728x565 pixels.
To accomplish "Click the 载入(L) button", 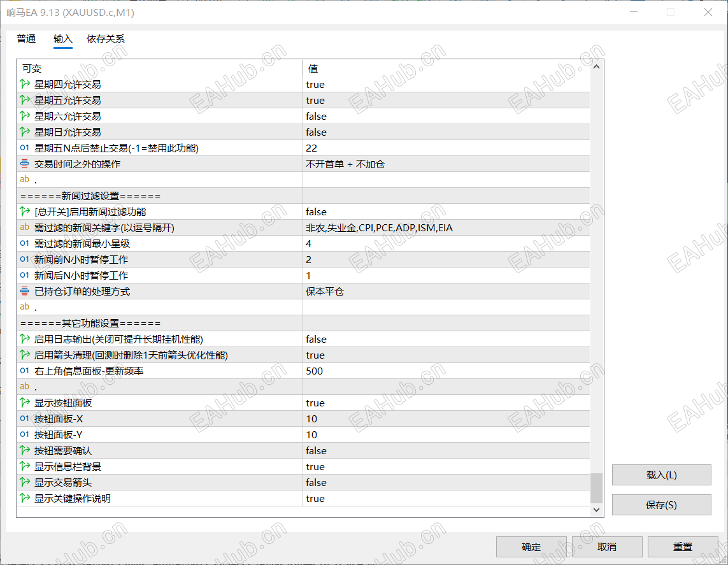I will click(661, 475).
